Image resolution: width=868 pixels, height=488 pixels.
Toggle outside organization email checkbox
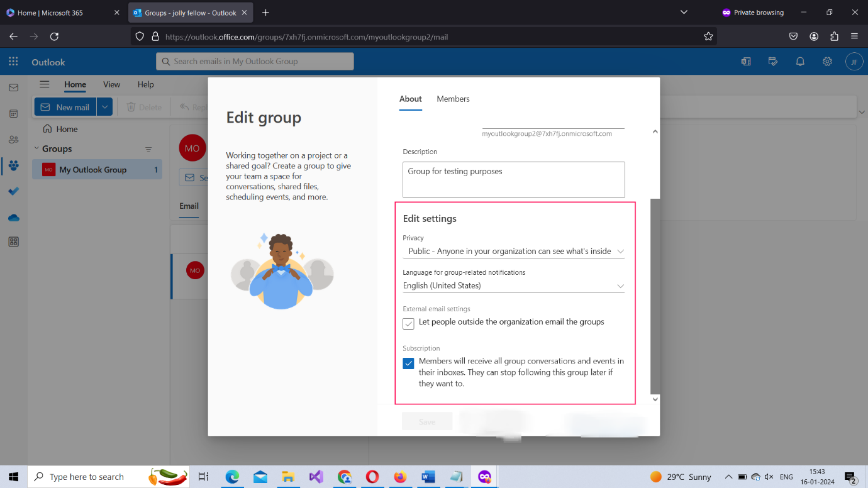click(x=409, y=323)
